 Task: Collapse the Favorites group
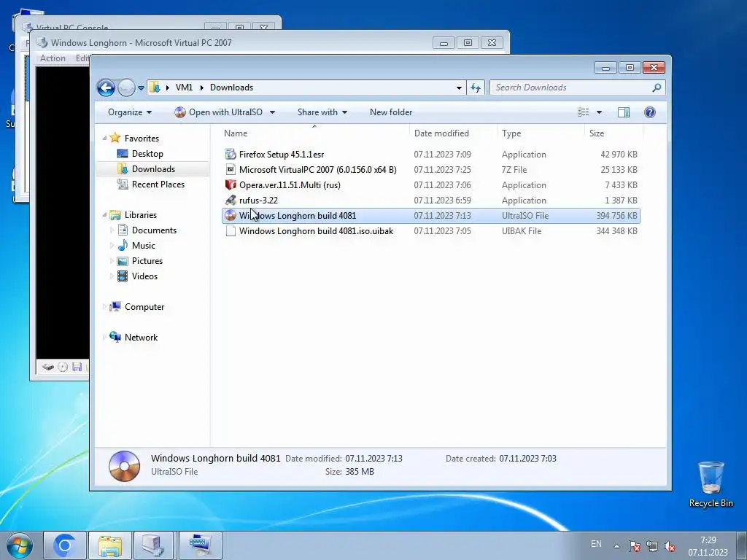point(104,138)
